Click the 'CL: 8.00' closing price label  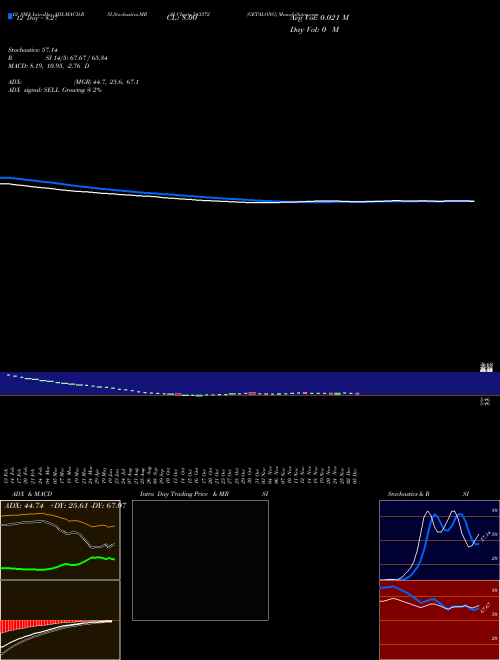coord(182,18)
